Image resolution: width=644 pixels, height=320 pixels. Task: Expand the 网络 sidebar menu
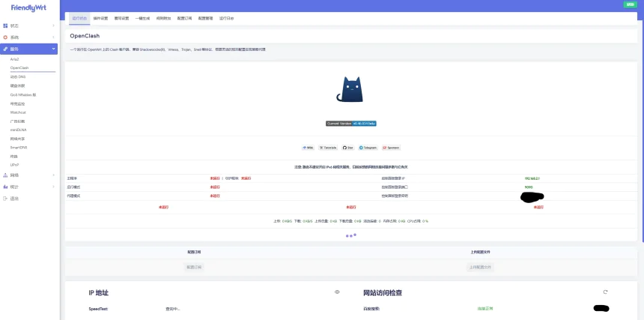(28, 175)
